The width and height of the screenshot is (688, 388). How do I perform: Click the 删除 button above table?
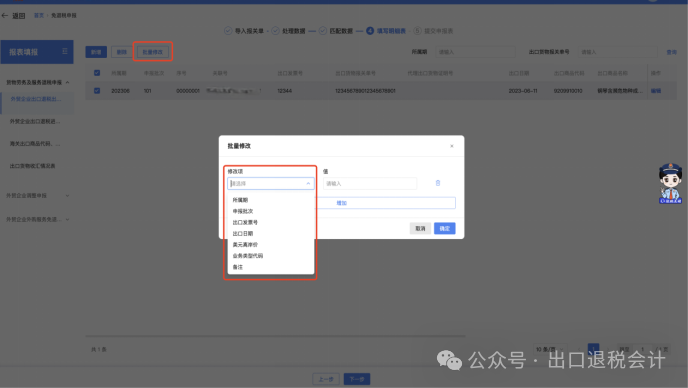pyautogui.click(x=122, y=52)
